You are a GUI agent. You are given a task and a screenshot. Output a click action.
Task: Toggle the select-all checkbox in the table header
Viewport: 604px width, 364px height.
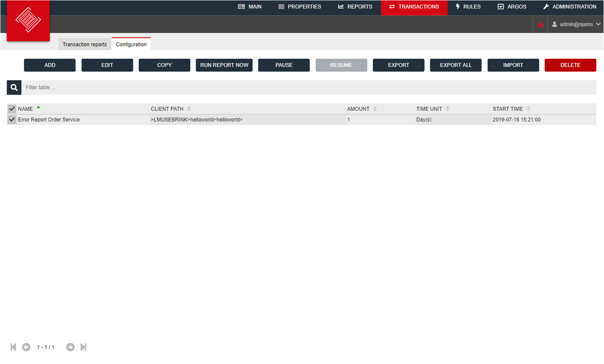click(12, 109)
